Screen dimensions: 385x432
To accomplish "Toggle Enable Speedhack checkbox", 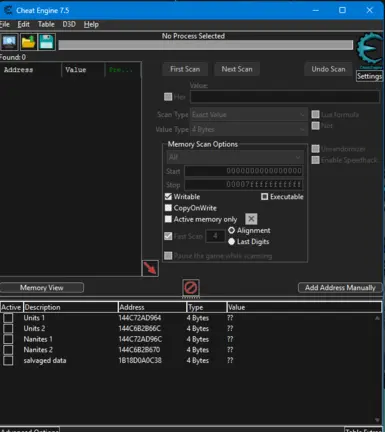I will click(315, 160).
